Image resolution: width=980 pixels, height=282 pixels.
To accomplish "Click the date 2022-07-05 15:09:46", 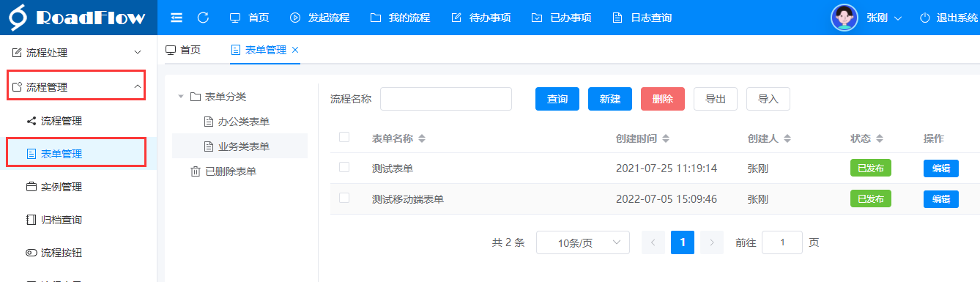I will tap(667, 198).
